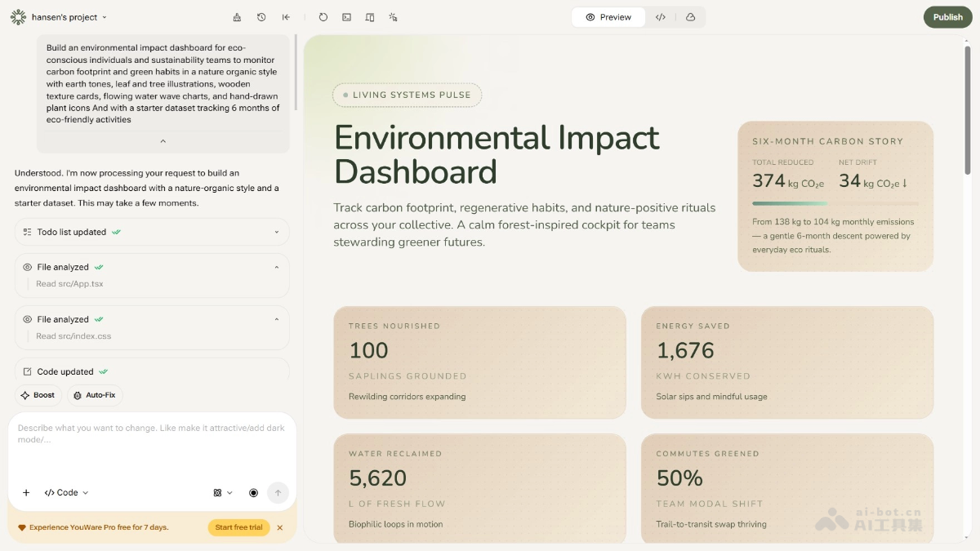Click the Publish button
The width and height of the screenshot is (980, 551).
[x=947, y=17]
